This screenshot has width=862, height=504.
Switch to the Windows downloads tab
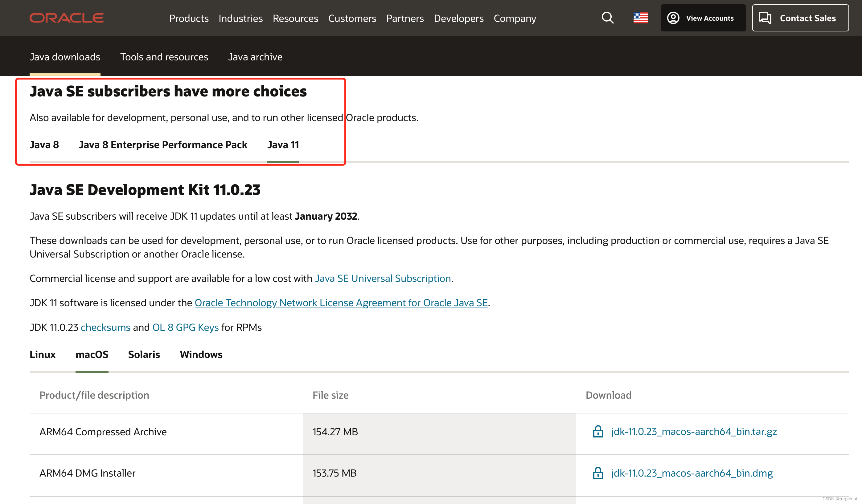coord(201,354)
